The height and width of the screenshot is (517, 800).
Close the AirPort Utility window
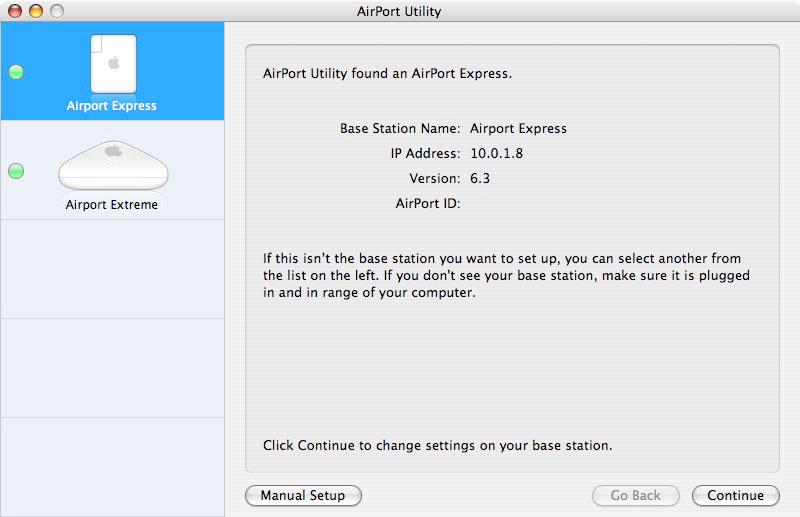15,11
